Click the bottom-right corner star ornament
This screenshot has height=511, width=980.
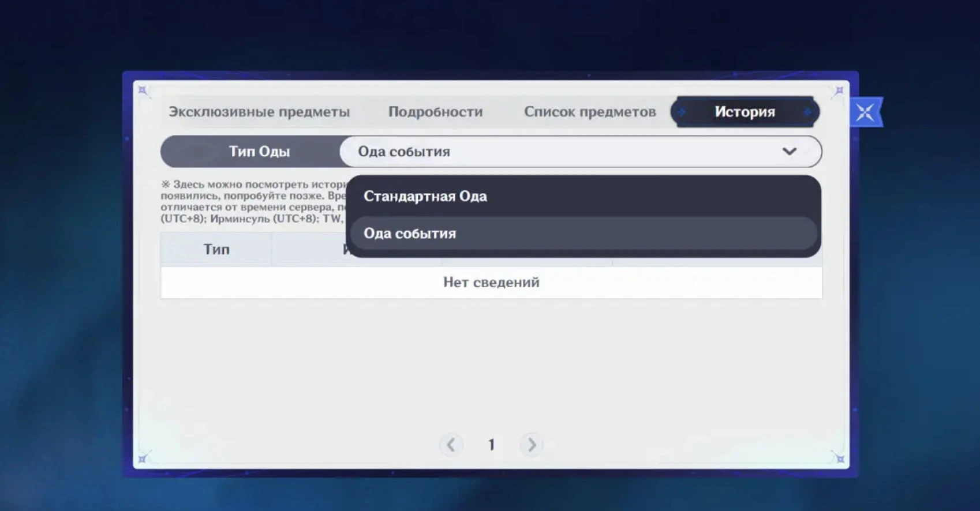840,459
